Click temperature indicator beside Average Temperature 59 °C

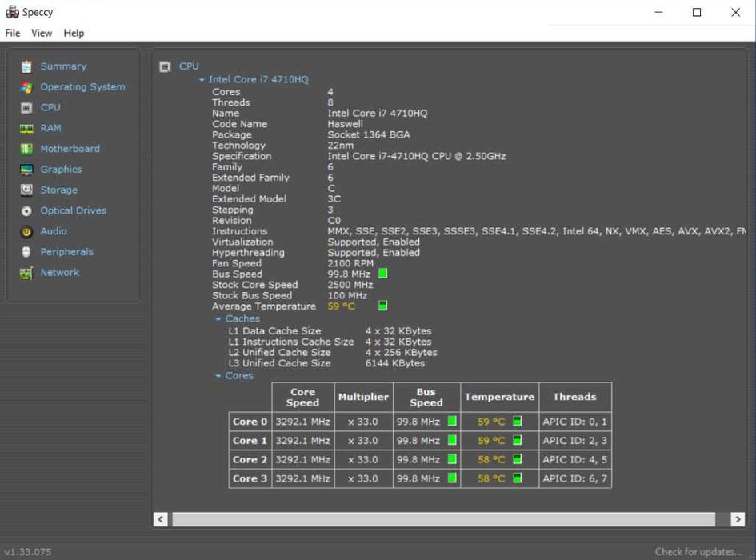(383, 306)
